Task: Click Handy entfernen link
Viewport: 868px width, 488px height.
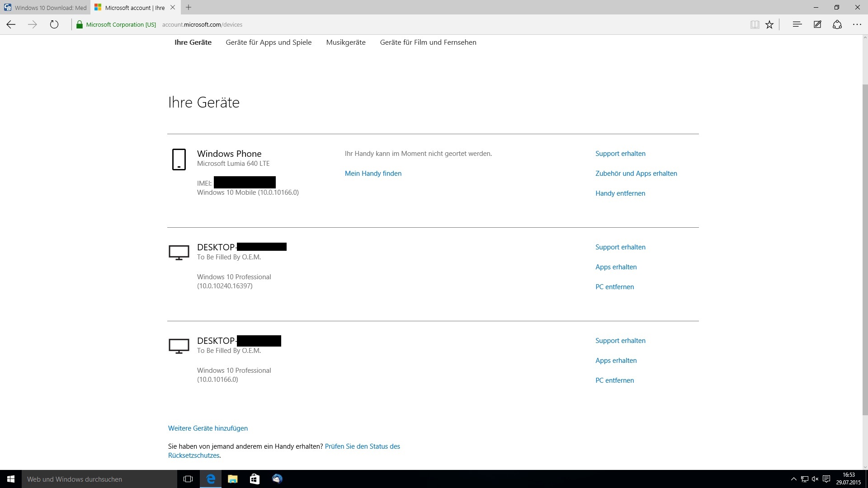Action: point(620,193)
